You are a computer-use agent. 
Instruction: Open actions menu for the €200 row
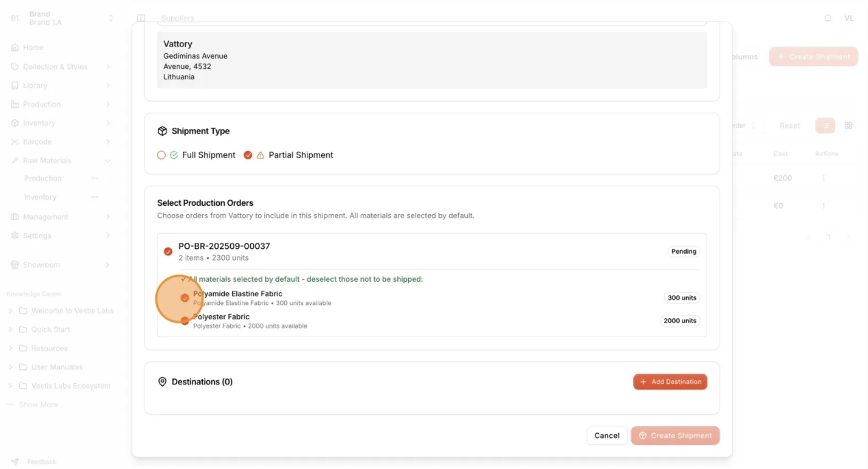[x=824, y=178]
